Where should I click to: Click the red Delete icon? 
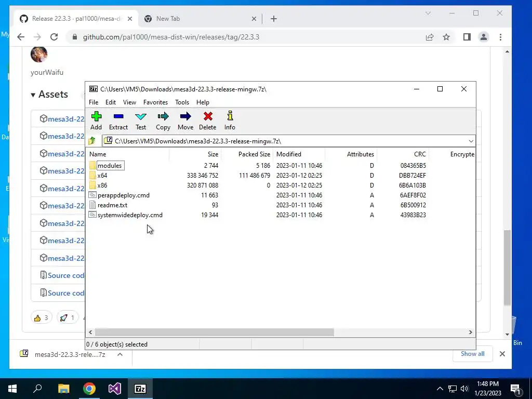pos(208,121)
